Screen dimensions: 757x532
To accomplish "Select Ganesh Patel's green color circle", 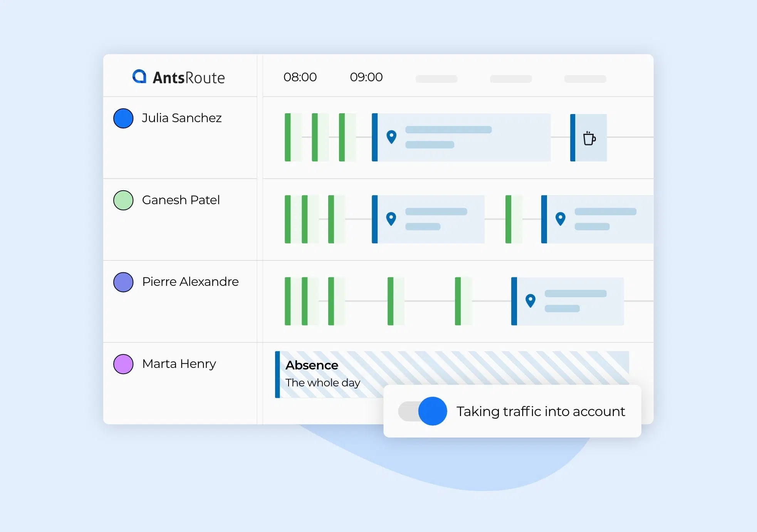I will point(123,200).
